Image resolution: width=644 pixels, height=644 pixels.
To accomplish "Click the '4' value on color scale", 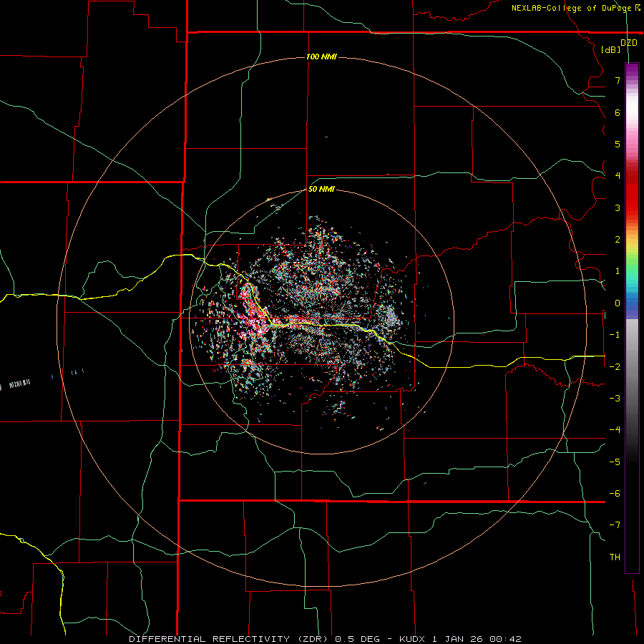I will tap(618, 176).
